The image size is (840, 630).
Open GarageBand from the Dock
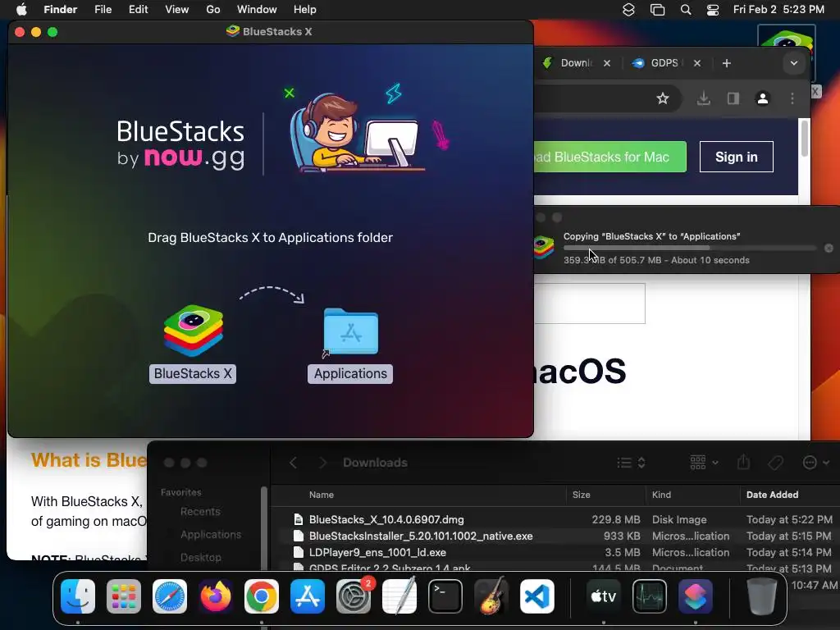pyautogui.click(x=491, y=596)
